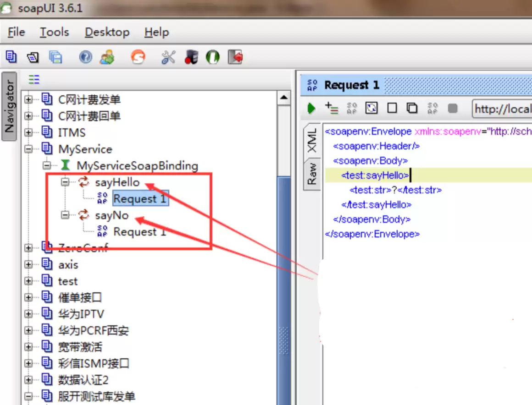Viewport: 532px width, 405px height.
Task: Expand the test project node
Action: 28,281
